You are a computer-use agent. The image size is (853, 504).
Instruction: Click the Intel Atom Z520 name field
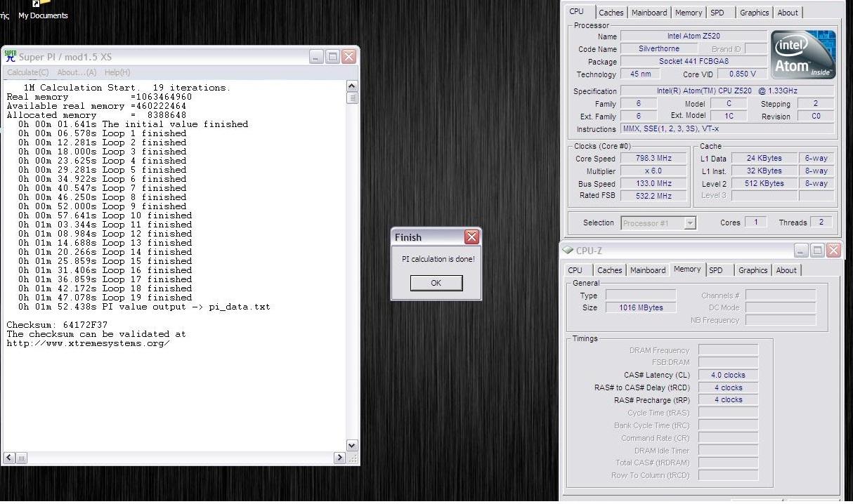694,36
